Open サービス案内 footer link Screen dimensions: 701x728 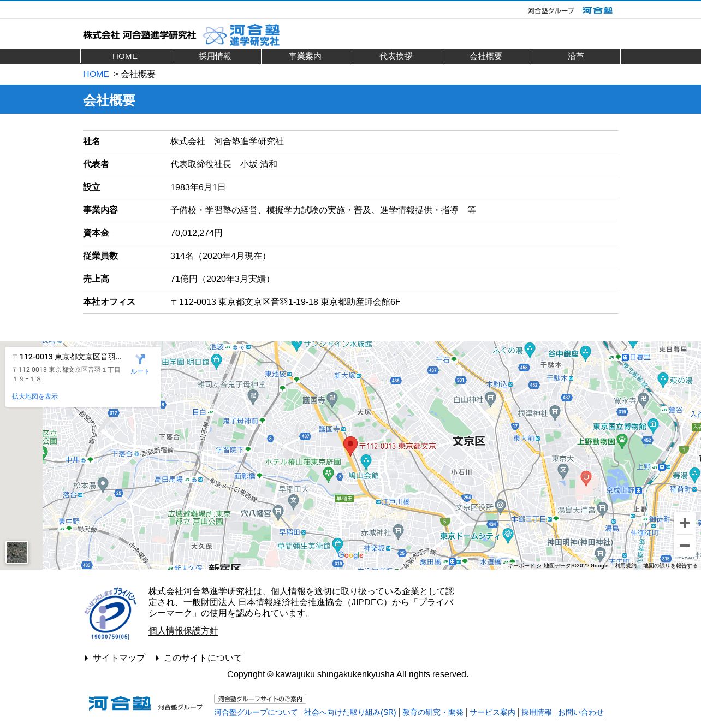click(x=492, y=713)
